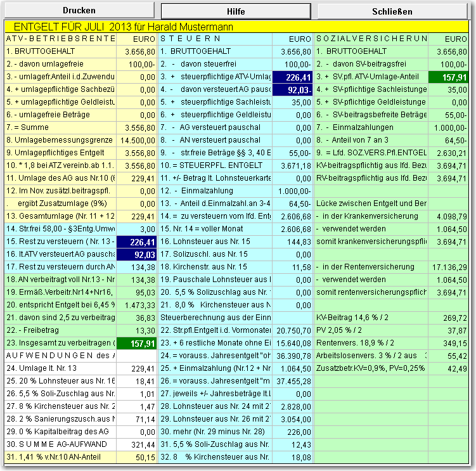
Task: Click the Einmalzahlungen value 1.000,00- in Sozialversicherung
Action: [448, 127]
